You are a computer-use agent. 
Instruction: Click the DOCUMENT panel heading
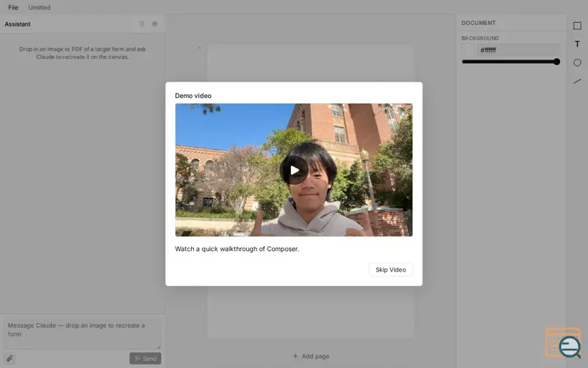point(478,23)
